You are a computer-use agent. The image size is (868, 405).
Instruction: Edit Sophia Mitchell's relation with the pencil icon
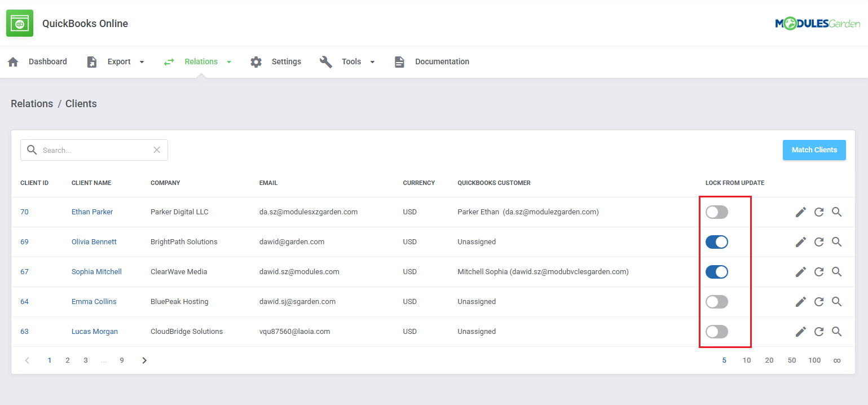point(801,272)
